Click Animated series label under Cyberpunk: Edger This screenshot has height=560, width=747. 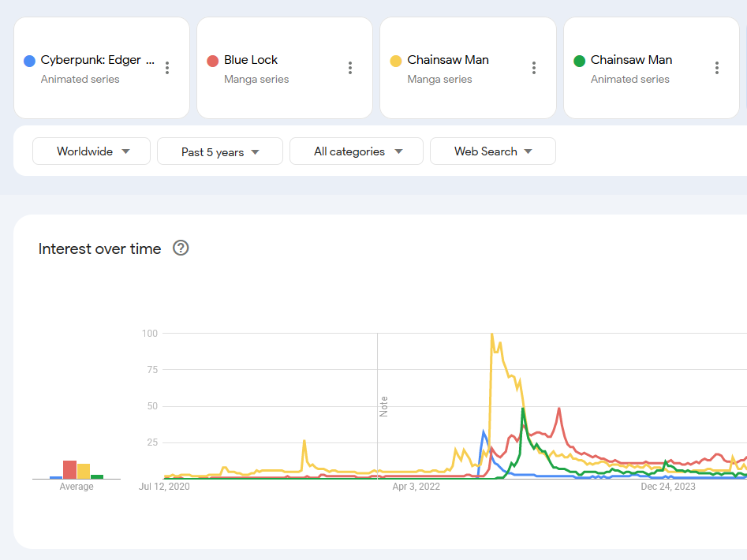click(80, 79)
